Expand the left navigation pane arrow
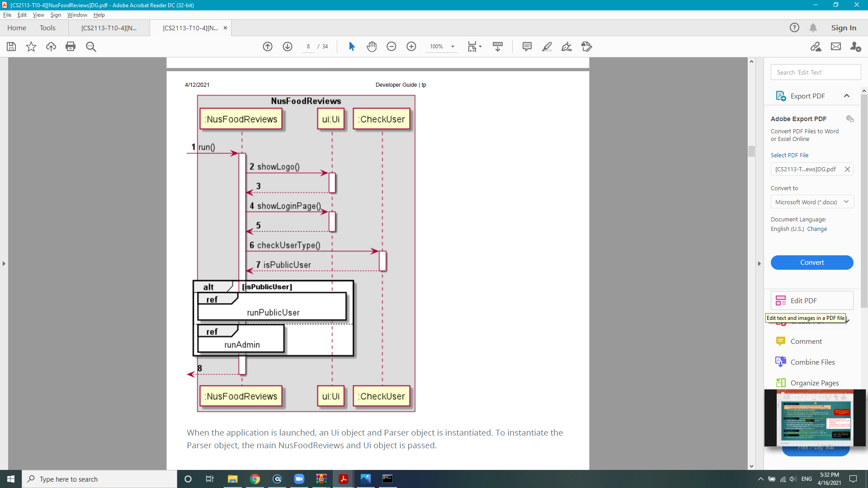 pyautogui.click(x=4, y=263)
